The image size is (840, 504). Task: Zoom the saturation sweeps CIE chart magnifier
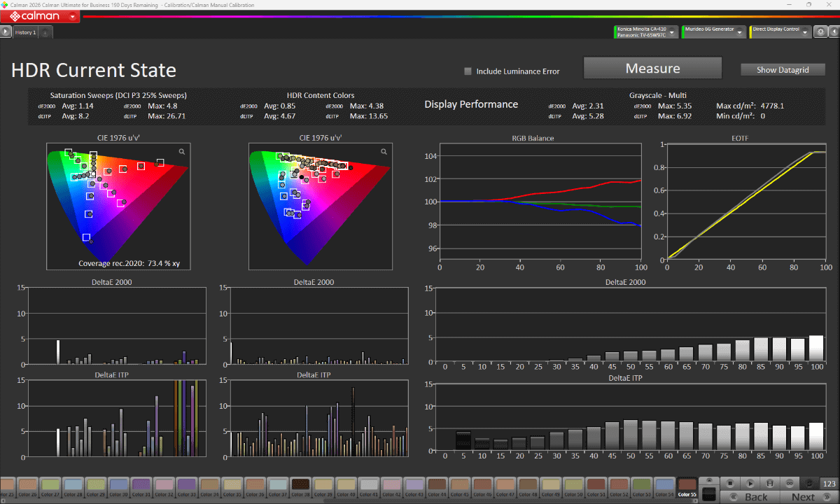click(x=182, y=151)
